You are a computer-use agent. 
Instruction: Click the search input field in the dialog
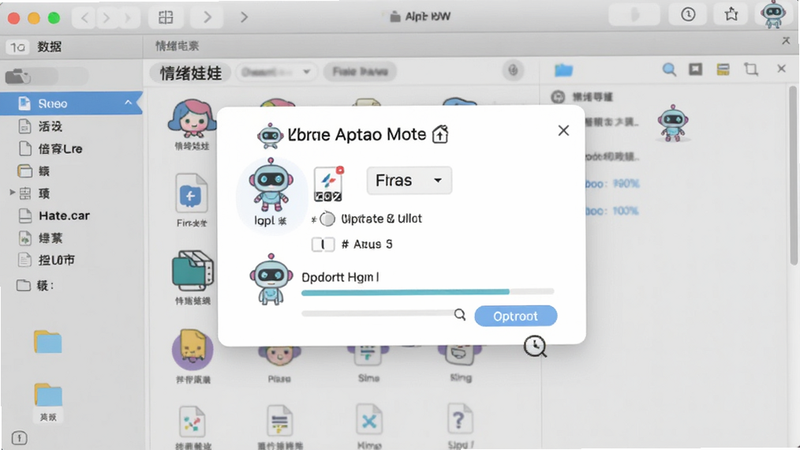tap(384, 314)
